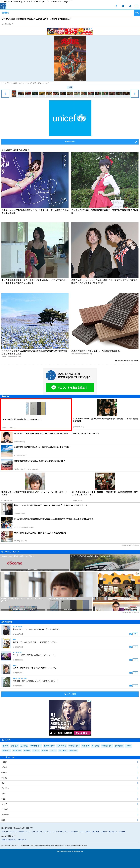Open the 外壁タイル sponsored article
This screenshot has width=140, height=868.
(x=105, y=324)
